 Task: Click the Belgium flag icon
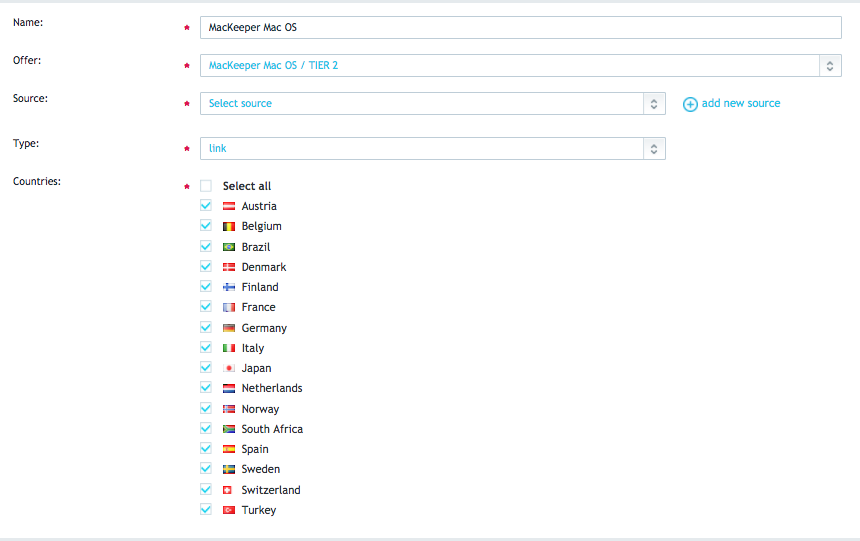(x=229, y=227)
